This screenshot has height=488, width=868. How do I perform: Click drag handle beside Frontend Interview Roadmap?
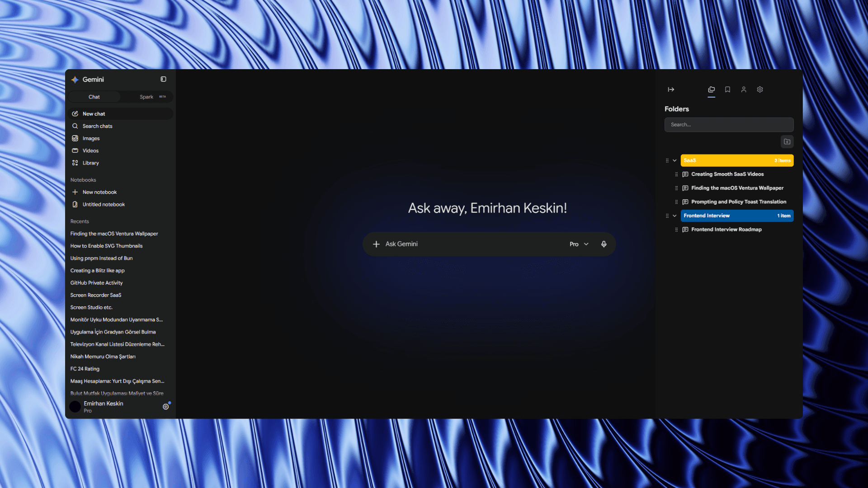click(676, 230)
